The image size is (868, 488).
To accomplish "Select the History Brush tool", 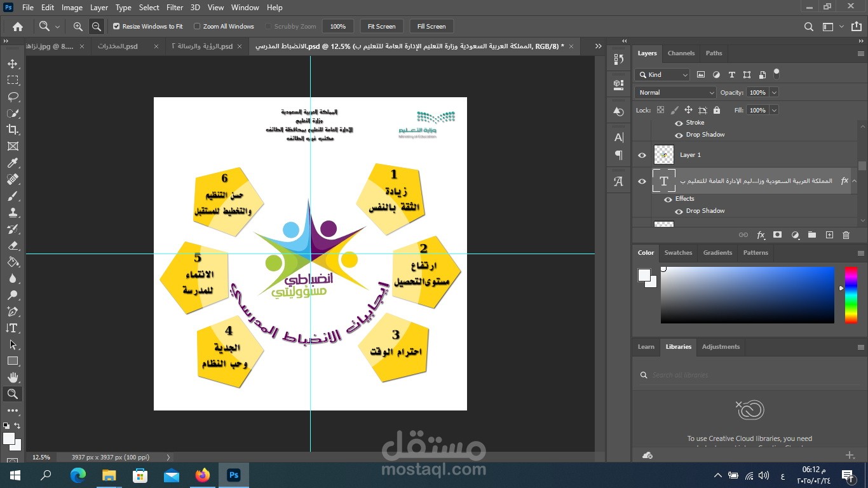I will coord(13,229).
